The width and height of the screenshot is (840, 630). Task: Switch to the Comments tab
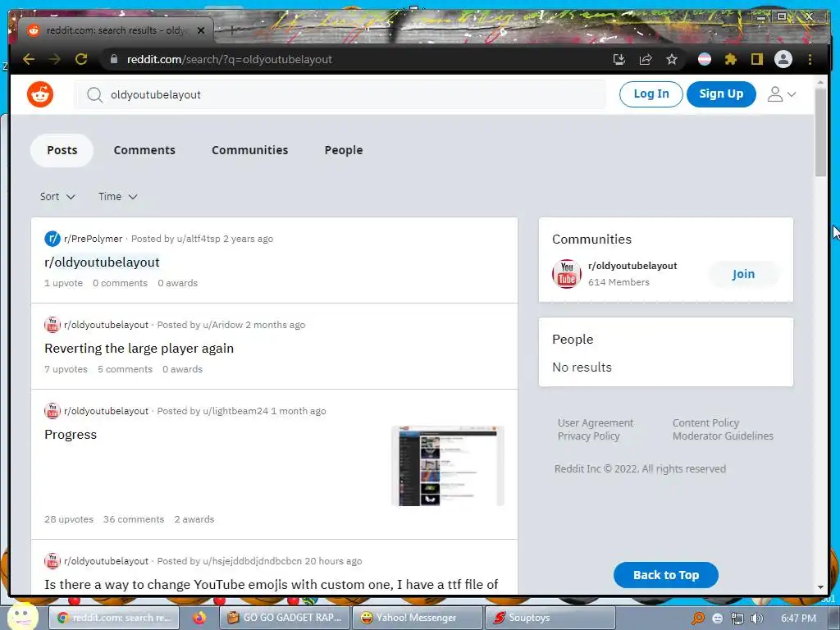tap(144, 150)
